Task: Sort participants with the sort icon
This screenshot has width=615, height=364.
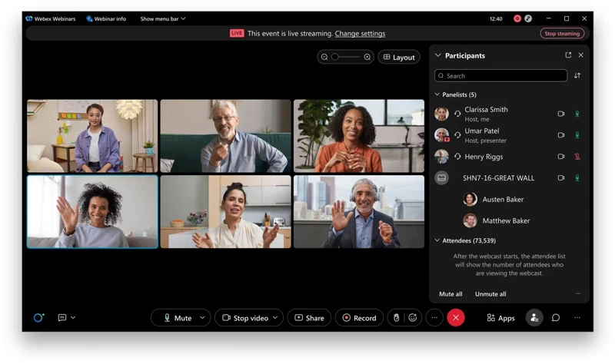Action: pyautogui.click(x=577, y=75)
